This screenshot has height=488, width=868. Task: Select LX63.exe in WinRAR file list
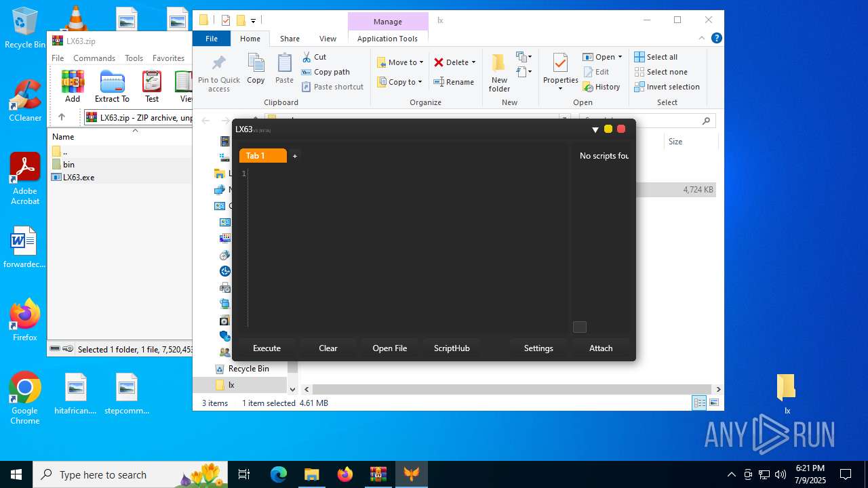click(x=73, y=178)
